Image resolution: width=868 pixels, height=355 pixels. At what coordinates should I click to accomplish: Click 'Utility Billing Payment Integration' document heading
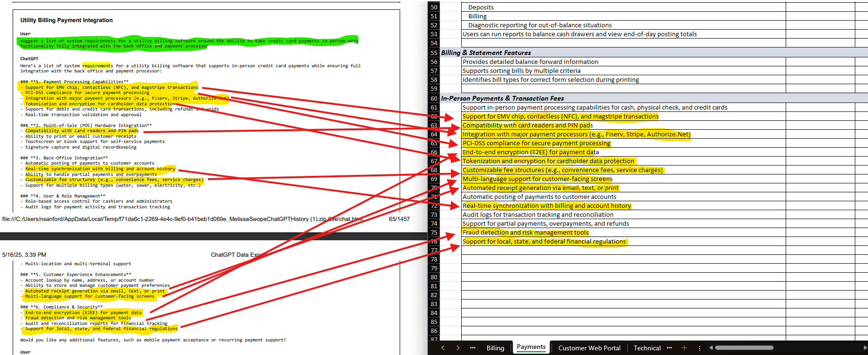pyautogui.click(x=66, y=20)
